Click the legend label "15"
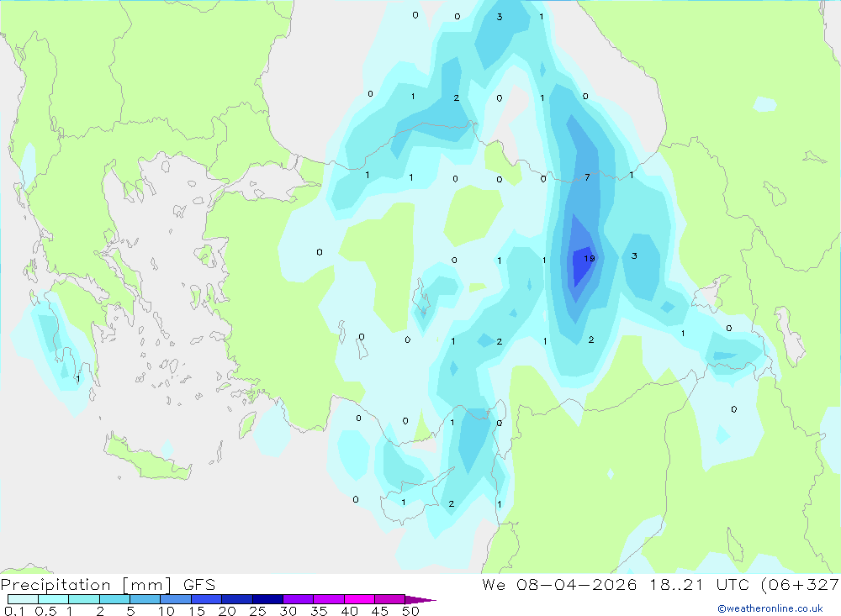The image size is (841, 616). [197, 611]
